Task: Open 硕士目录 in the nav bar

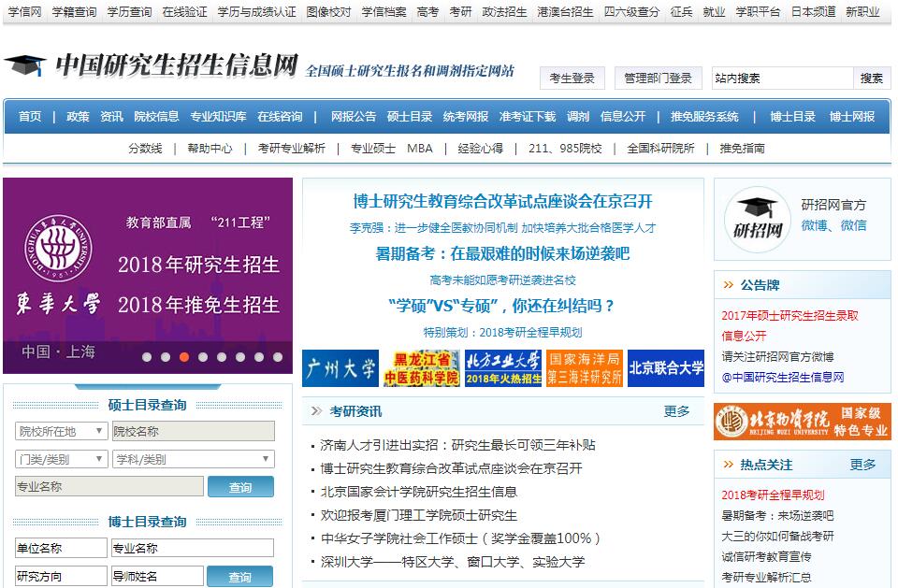Action: point(410,117)
